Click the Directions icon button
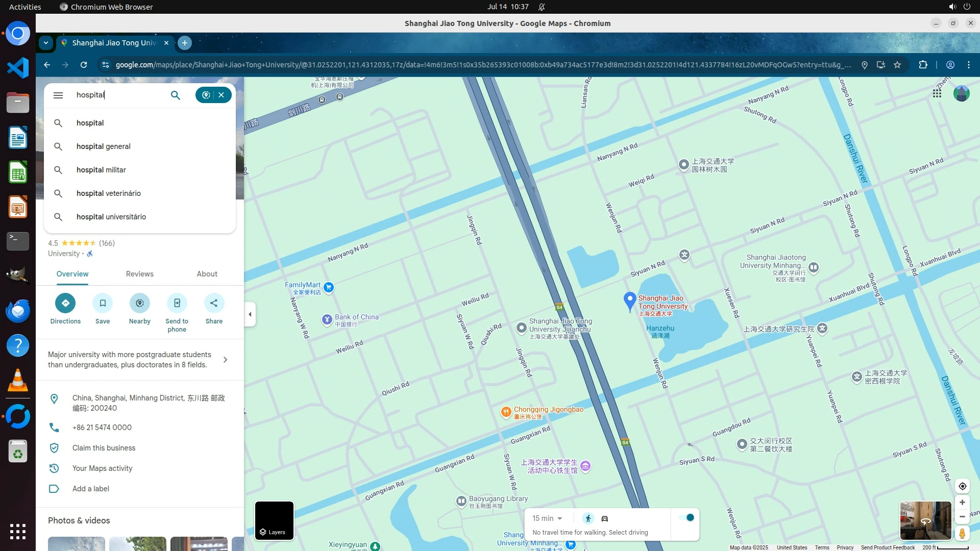980x551 pixels. 65,303
